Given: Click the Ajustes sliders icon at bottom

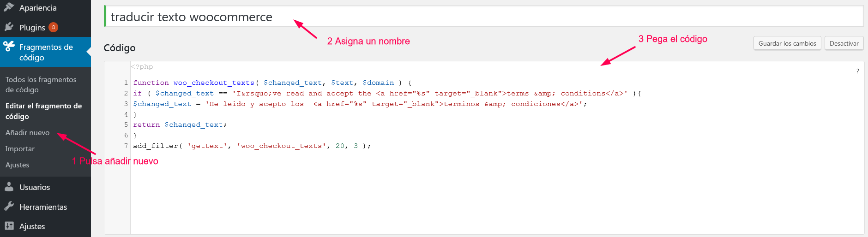Looking at the screenshot, I should pyautogui.click(x=9, y=226).
